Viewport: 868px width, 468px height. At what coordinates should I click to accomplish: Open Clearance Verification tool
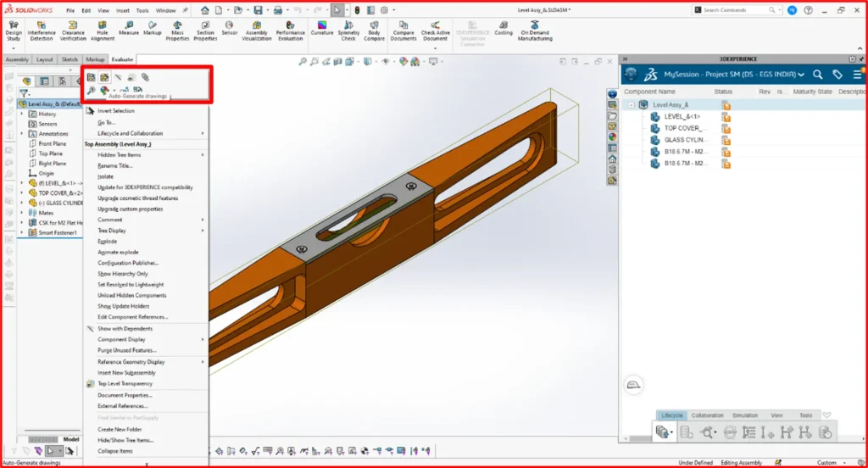click(73, 31)
